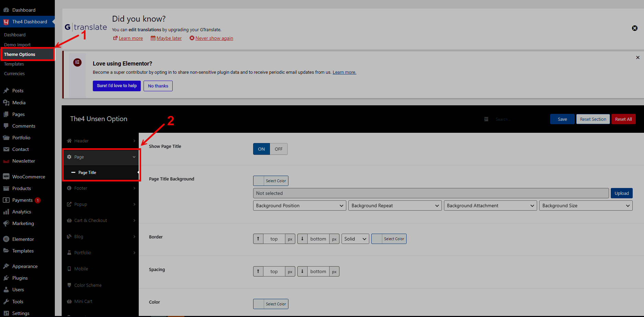The image size is (644, 317).
Task: Click the Media icon in sidebar
Action: [6, 103]
